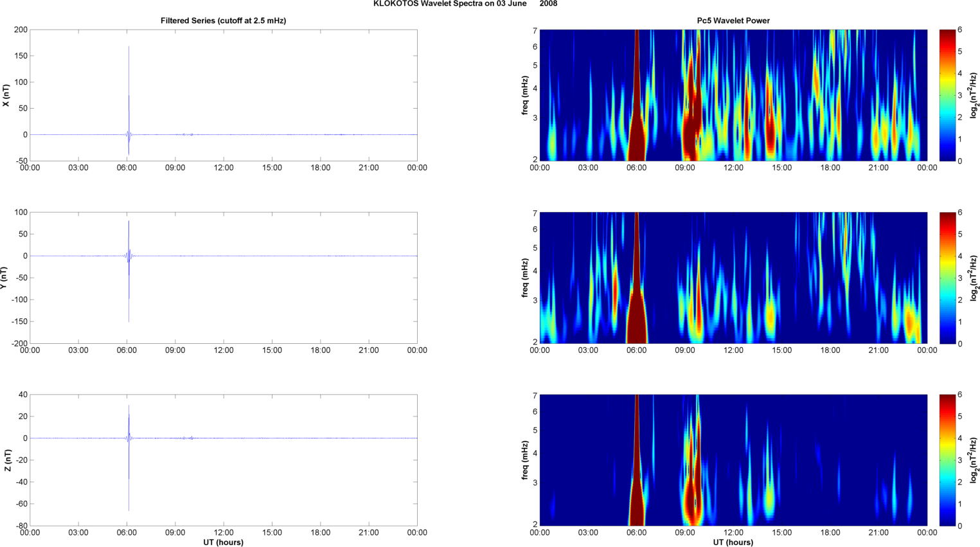
Task: Click 'UT (hours)' label under Z time series
Action: [223, 542]
